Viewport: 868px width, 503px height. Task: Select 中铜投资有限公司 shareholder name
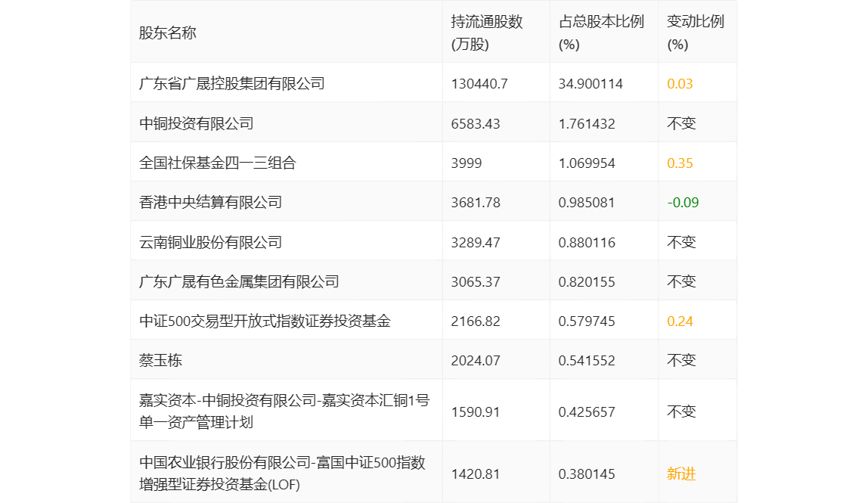click(197, 123)
